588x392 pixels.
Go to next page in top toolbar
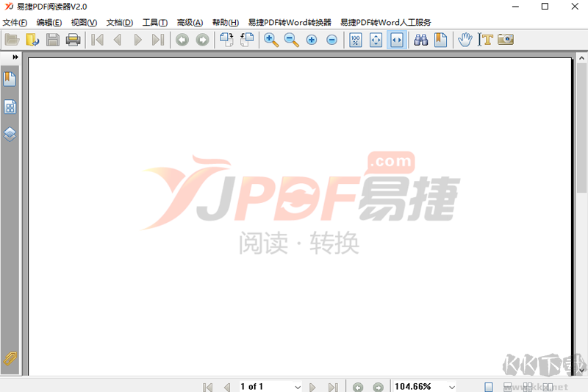137,40
